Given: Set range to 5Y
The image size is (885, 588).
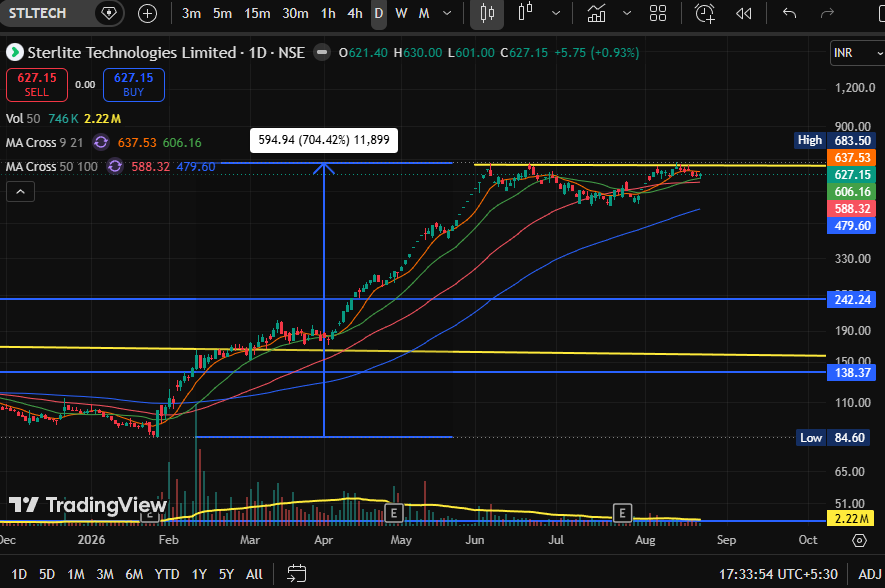Looking at the screenshot, I should point(226,574).
